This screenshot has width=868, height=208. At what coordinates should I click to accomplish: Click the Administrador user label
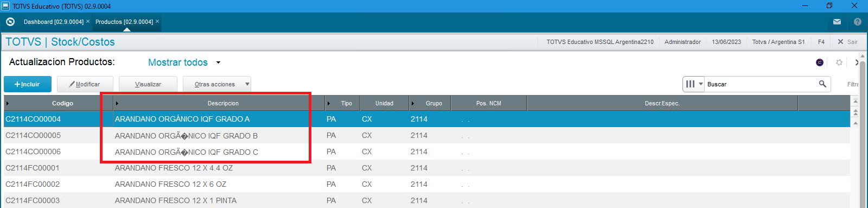tap(682, 42)
